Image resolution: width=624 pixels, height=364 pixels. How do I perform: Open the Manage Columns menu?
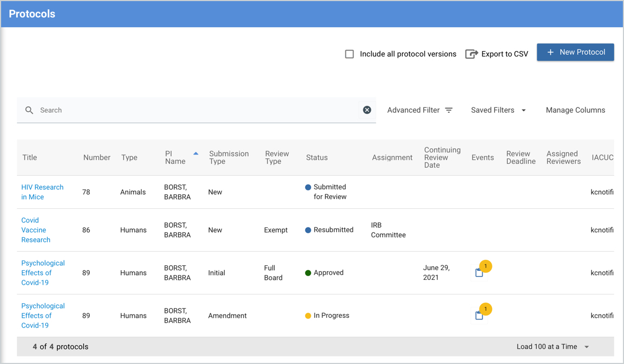pos(575,110)
